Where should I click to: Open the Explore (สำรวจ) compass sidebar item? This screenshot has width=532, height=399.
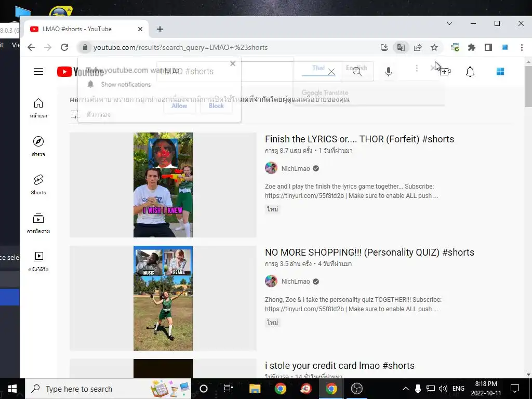coord(38,146)
